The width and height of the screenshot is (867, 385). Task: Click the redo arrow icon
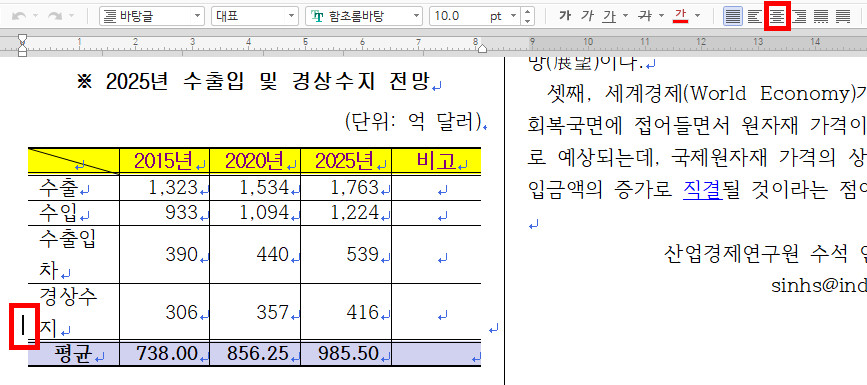pos(54,16)
